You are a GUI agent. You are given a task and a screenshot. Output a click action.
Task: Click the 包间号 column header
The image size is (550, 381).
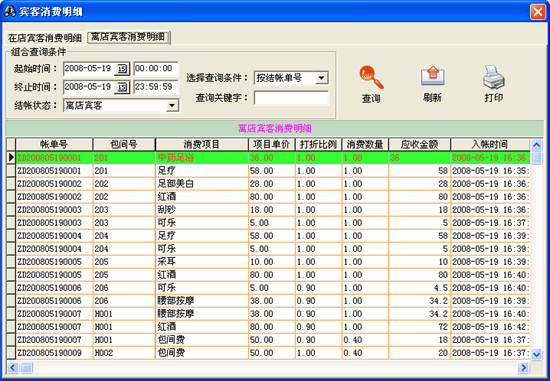pyautogui.click(x=124, y=144)
